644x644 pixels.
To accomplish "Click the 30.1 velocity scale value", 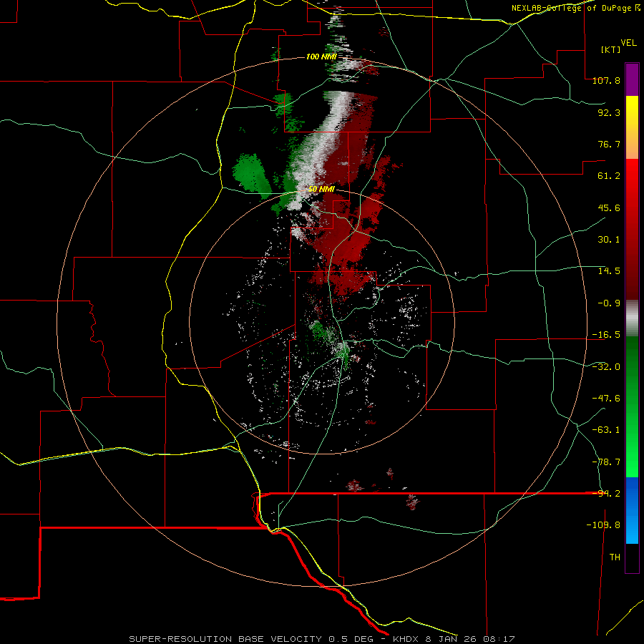I will point(609,240).
